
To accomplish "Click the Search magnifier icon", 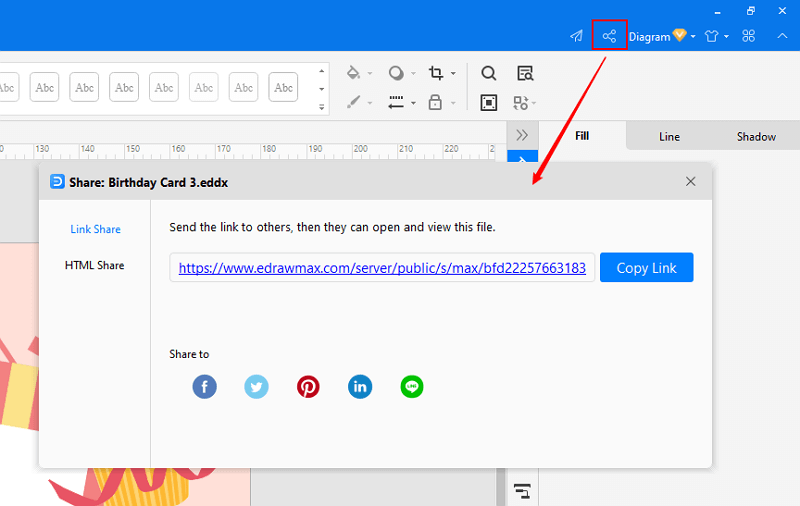I will (x=488, y=73).
